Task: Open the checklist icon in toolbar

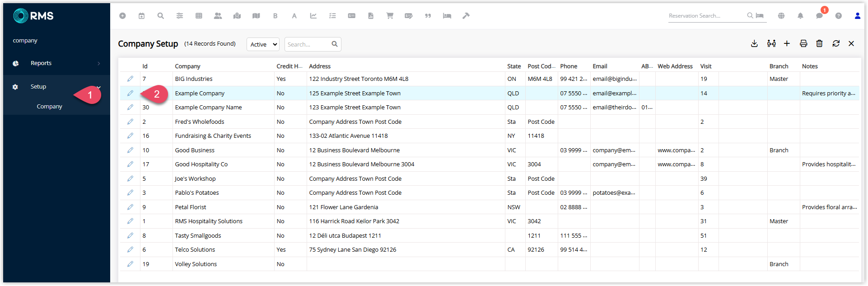Action: (332, 16)
